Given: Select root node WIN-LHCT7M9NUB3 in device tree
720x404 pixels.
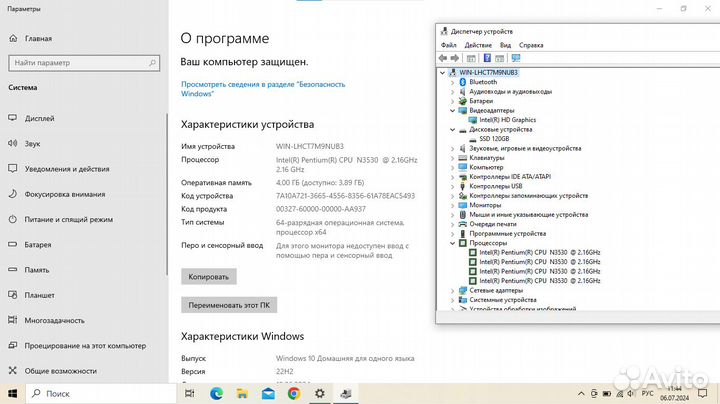Looking at the screenshot, I should [489, 73].
